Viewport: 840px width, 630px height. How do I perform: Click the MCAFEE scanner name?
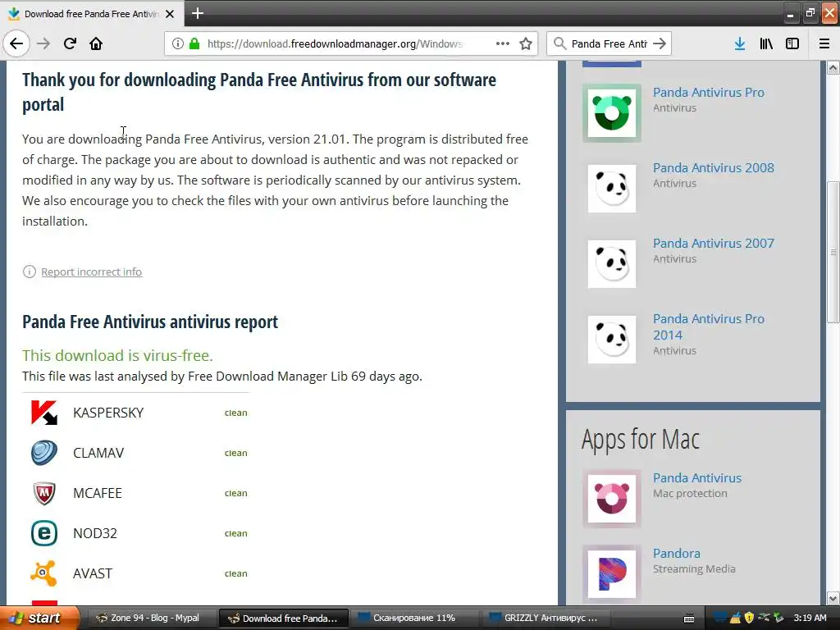pyautogui.click(x=98, y=493)
